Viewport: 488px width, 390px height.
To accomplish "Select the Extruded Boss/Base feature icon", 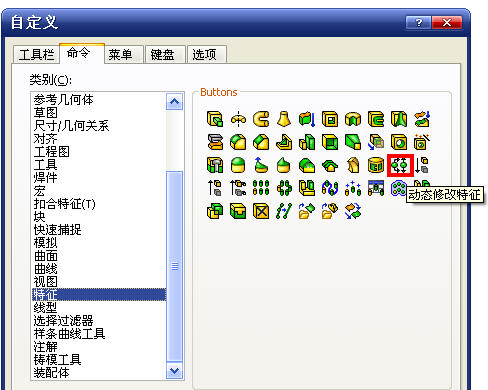I will (x=215, y=119).
